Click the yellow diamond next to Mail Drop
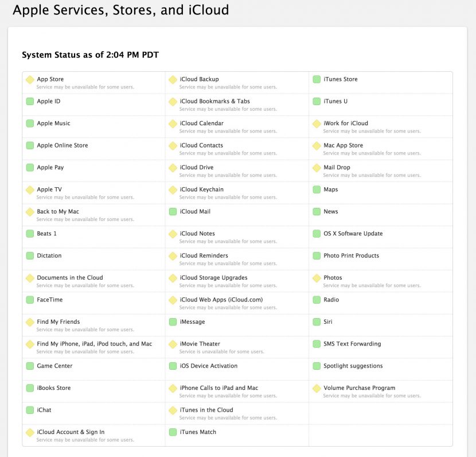This screenshot has width=476, height=457. (317, 168)
